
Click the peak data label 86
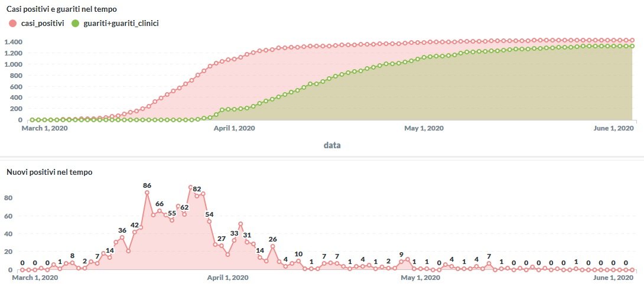point(147,185)
